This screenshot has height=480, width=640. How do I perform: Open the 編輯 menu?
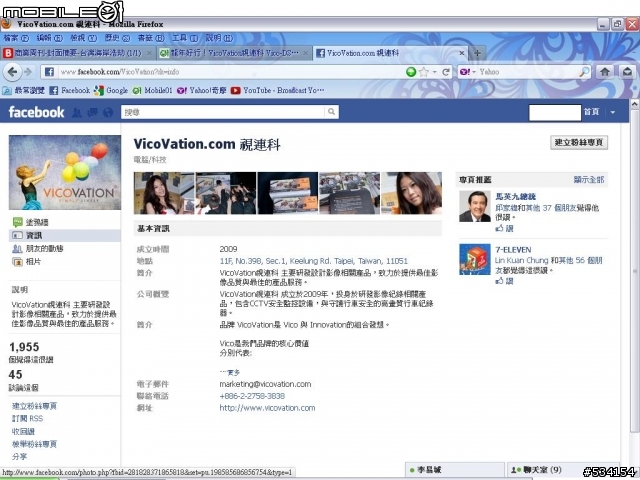tap(49, 38)
